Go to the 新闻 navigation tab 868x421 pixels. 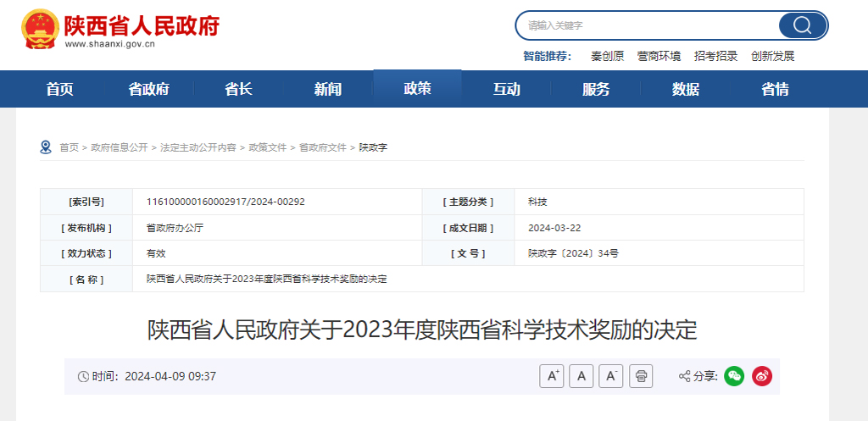click(x=328, y=89)
